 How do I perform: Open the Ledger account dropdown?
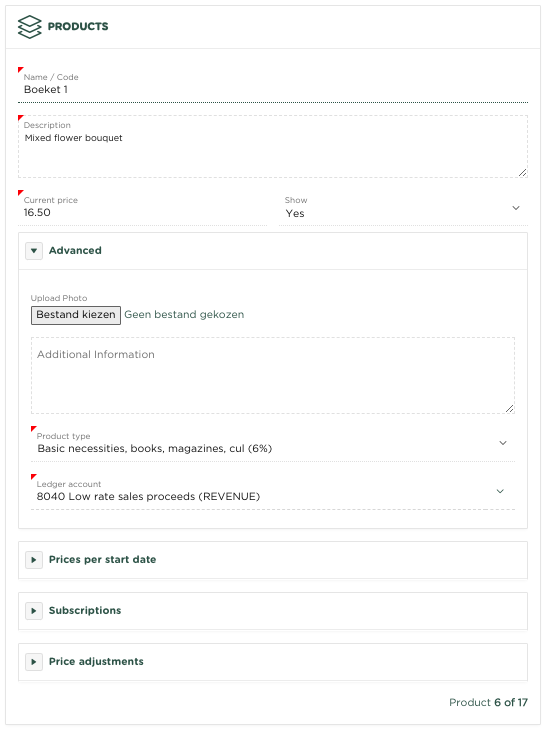tap(273, 491)
